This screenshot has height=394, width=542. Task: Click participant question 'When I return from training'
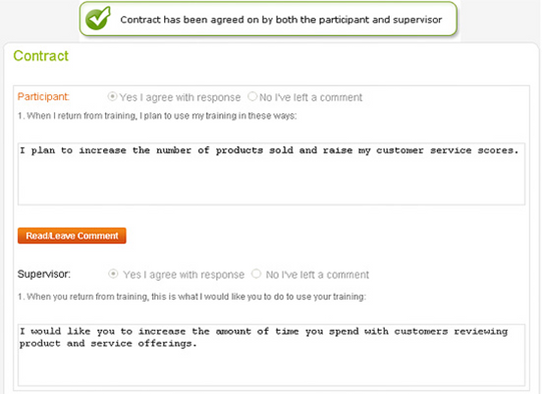point(157,116)
